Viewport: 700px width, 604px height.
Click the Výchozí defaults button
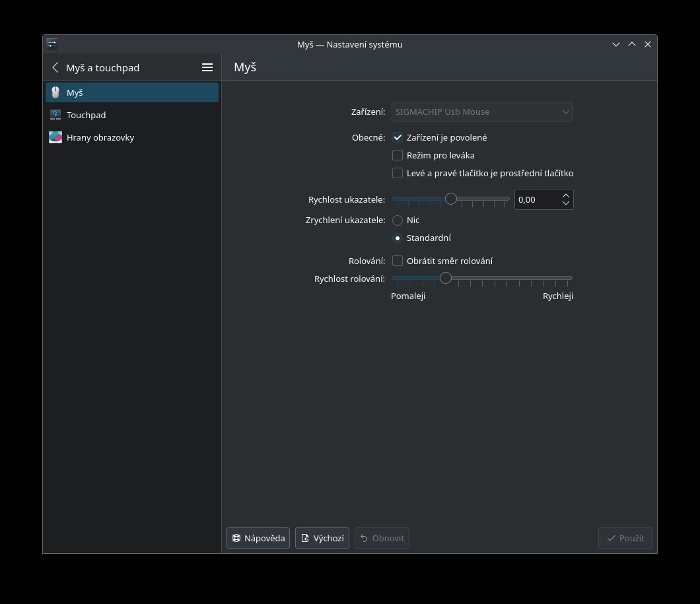pyautogui.click(x=322, y=538)
